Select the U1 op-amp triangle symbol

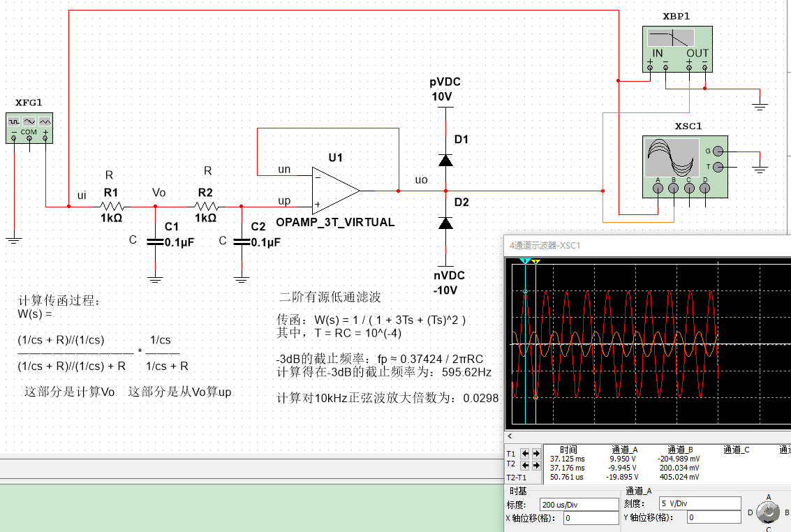(336, 190)
